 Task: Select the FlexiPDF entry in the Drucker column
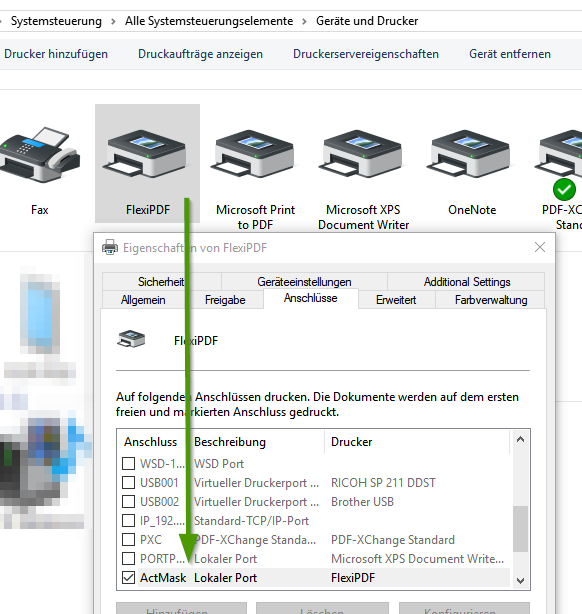point(353,578)
